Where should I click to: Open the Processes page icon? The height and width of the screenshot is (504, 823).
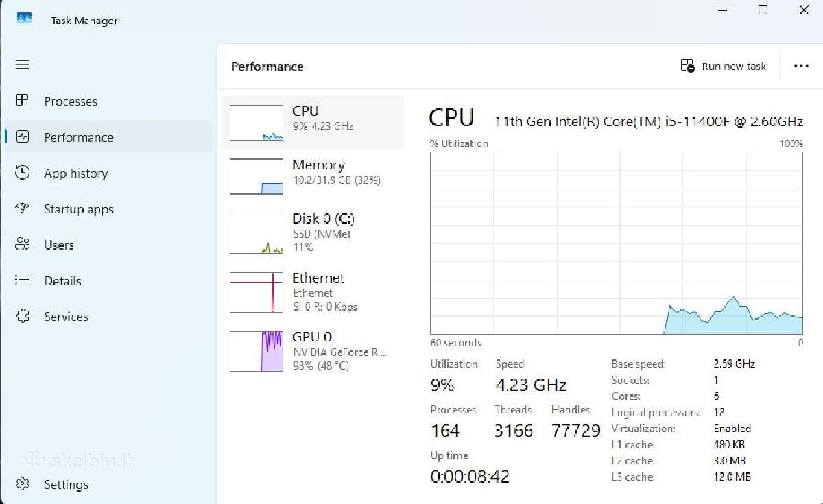point(23,101)
